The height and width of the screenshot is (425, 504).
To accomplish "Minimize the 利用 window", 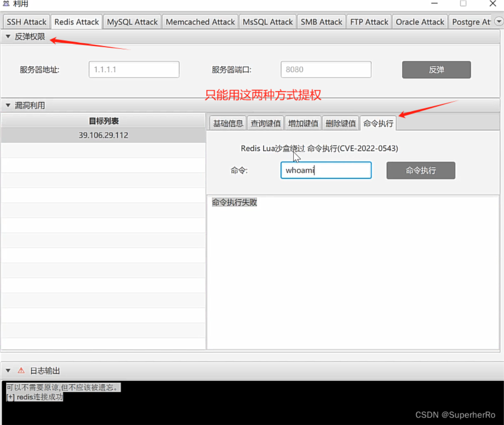I will tap(434, 3).
